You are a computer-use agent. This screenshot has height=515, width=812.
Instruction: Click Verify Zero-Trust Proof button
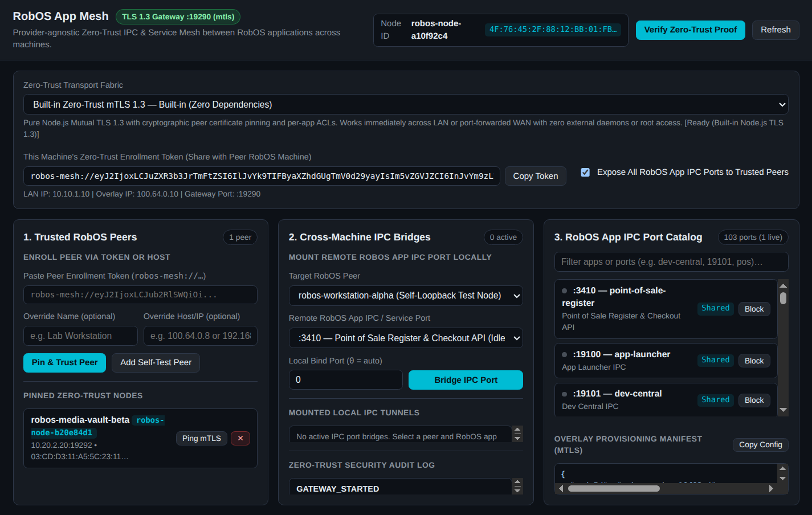pos(691,30)
